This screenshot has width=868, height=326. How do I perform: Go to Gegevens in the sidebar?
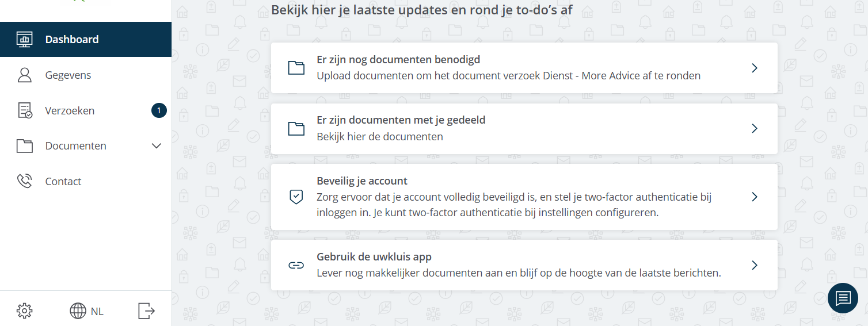click(68, 75)
